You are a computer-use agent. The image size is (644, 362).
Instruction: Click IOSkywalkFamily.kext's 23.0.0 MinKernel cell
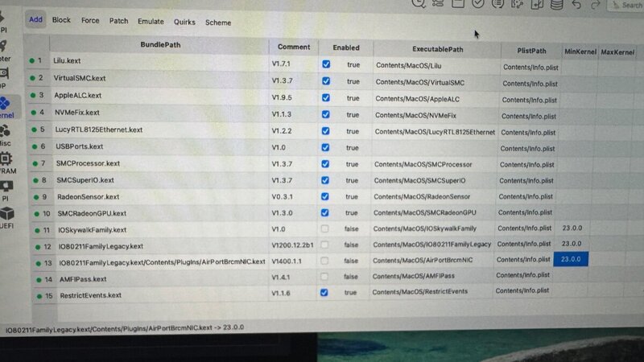pyautogui.click(x=572, y=228)
